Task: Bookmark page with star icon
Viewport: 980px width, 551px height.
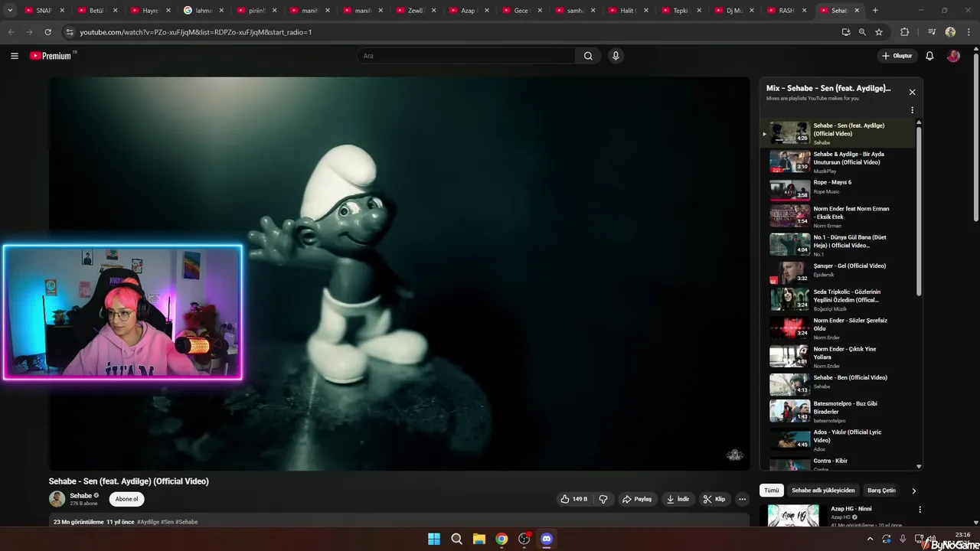Action: [x=879, y=32]
